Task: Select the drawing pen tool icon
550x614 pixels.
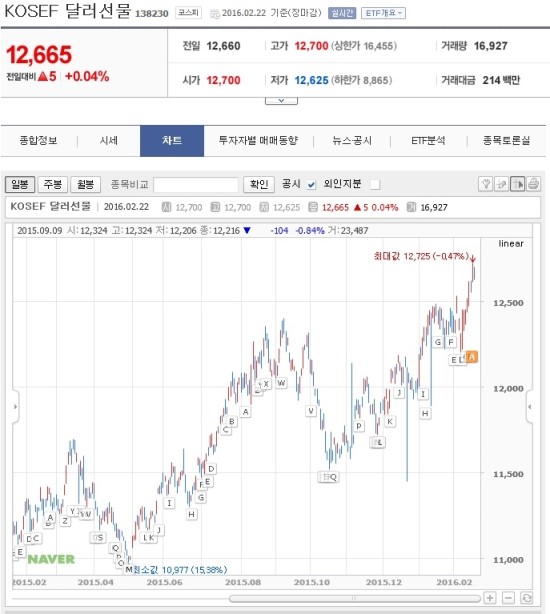Action: tap(501, 184)
